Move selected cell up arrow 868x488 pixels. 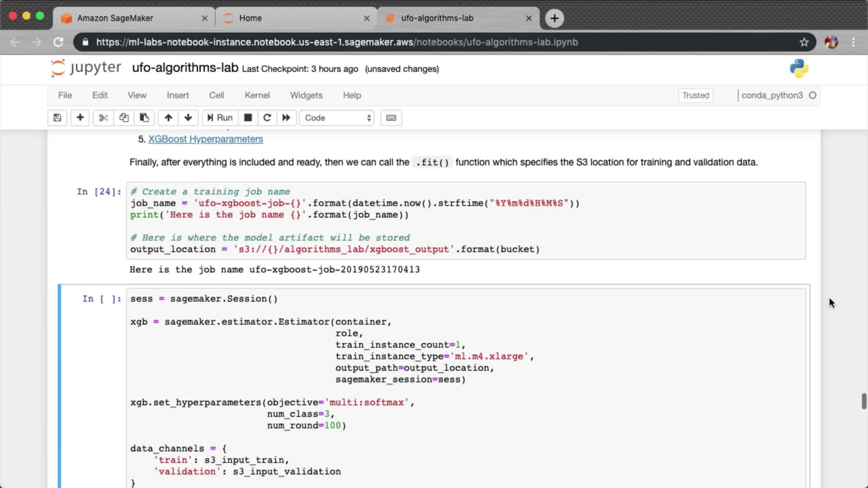click(168, 118)
